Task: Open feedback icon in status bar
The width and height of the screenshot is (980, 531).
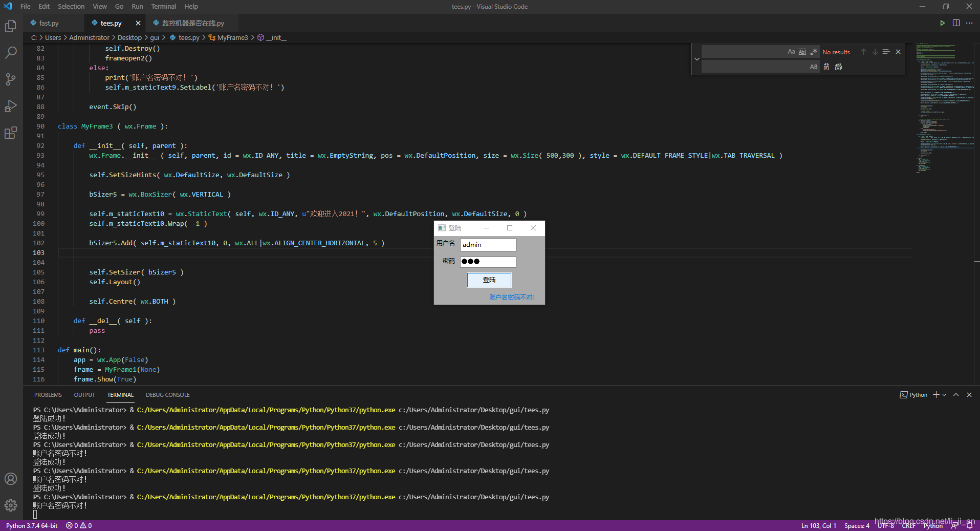Action: click(x=955, y=525)
